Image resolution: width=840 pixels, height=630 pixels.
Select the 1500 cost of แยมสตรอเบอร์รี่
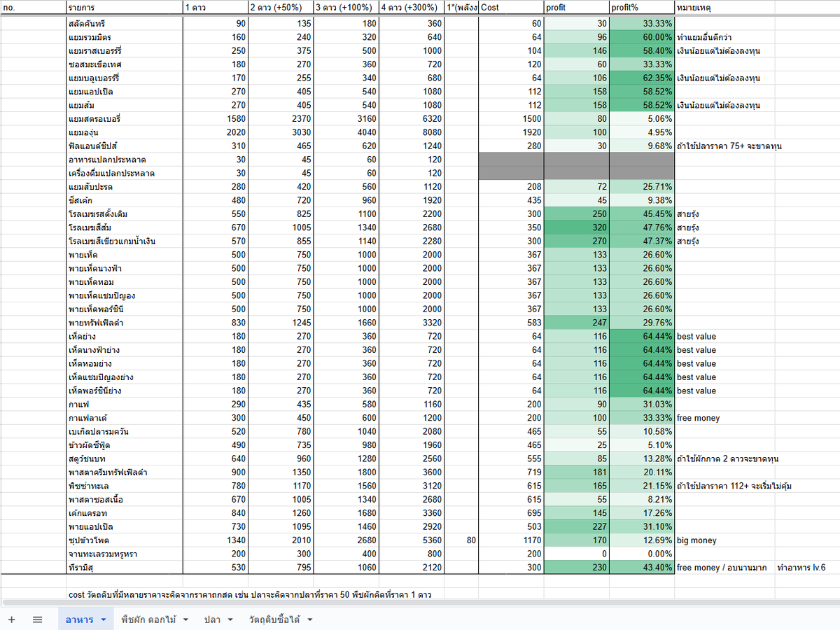pyautogui.click(x=512, y=119)
